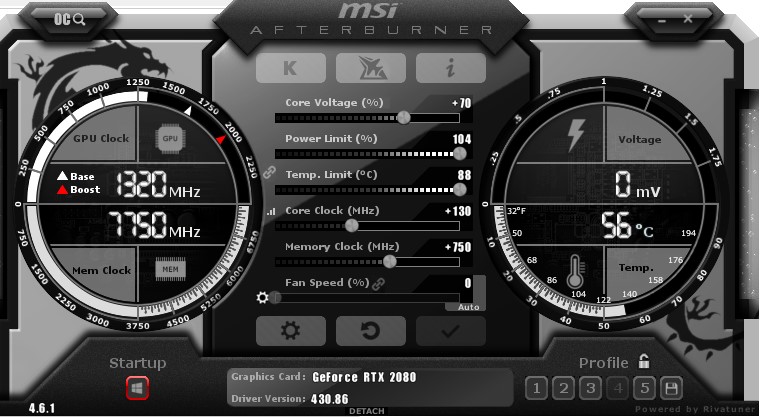The height and width of the screenshot is (419, 765).
Task: Click the fan speed settings gear icon
Action: pyautogui.click(x=262, y=298)
